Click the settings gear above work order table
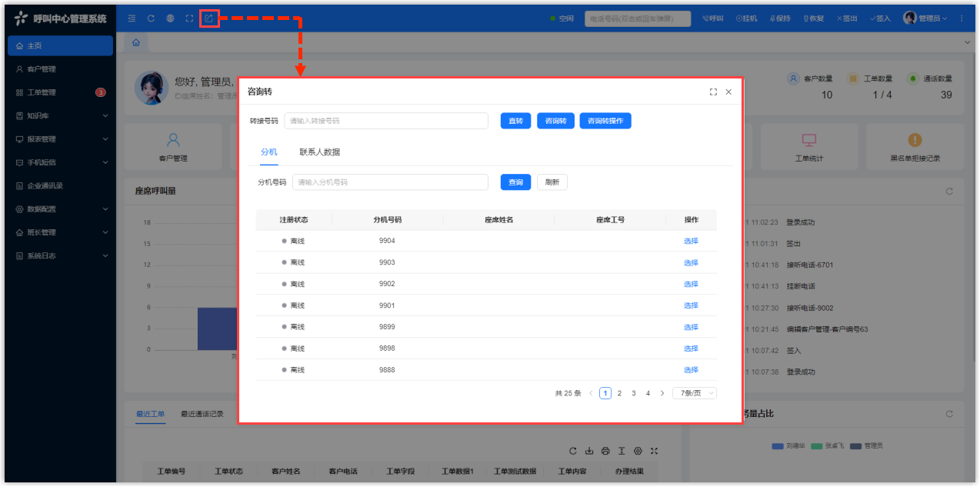The image size is (980, 487). (638, 451)
